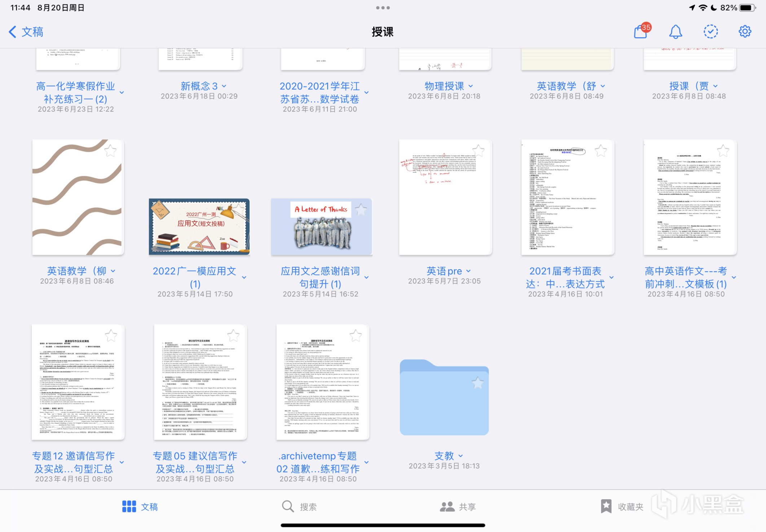This screenshot has height=532, width=766.
Task: Star the 英语教学（柳 notebook as favorite
Action: point(110,151)
